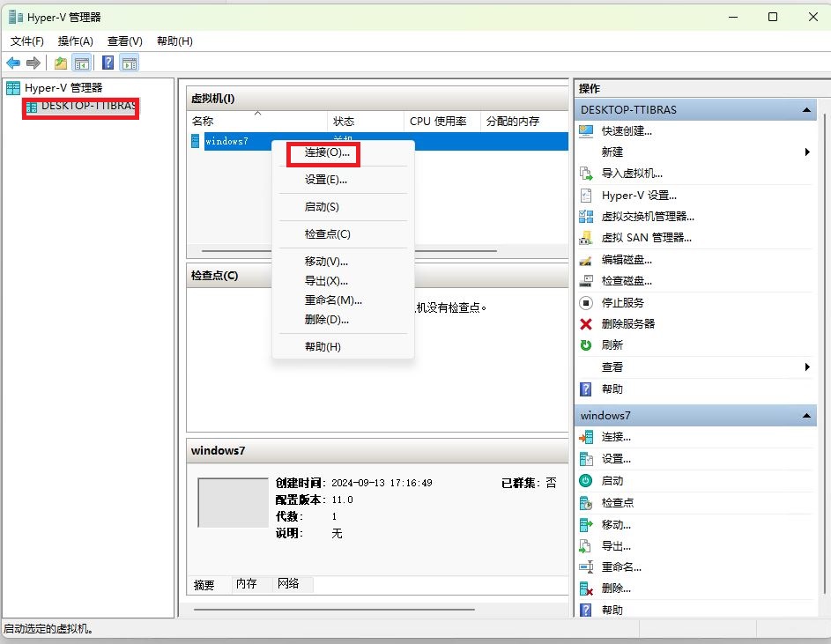Click 重命名 in the windows7 actions section

621,567
